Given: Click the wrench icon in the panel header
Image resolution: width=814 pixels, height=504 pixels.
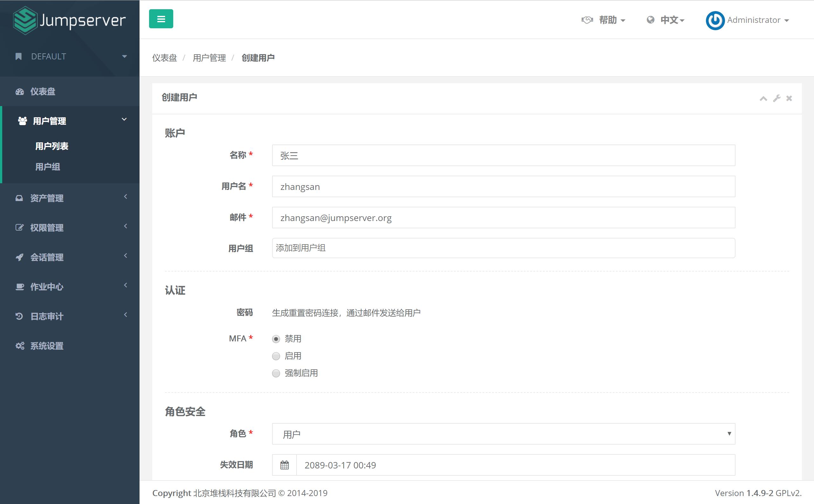Looking at the screenshot, I should pos(776,98).
